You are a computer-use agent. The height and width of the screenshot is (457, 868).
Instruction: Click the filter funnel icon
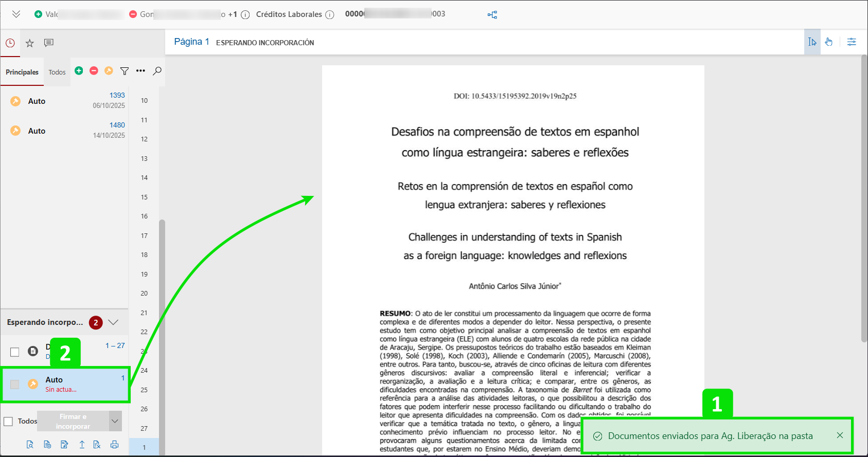coord(125,71)
